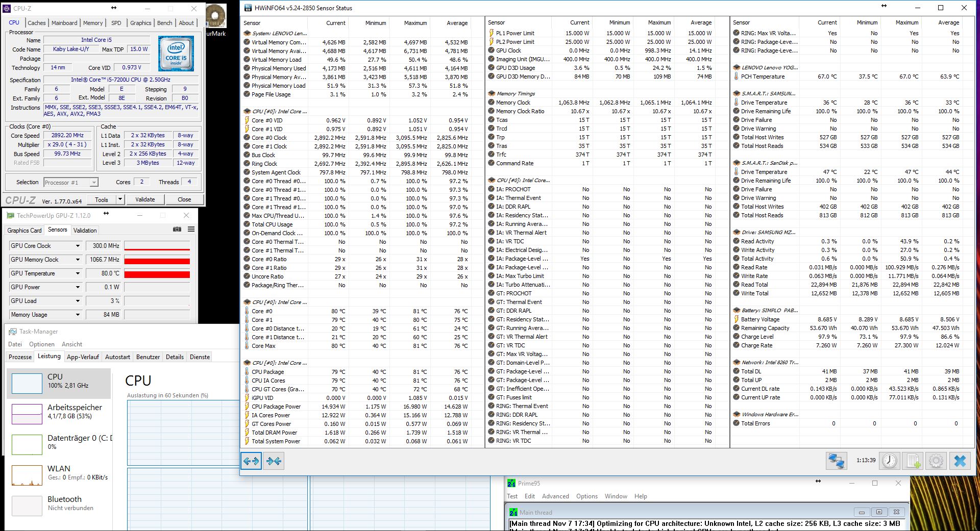
Task: Click the Task-Manager title bar icon
Action: click(x=13, y=332)
